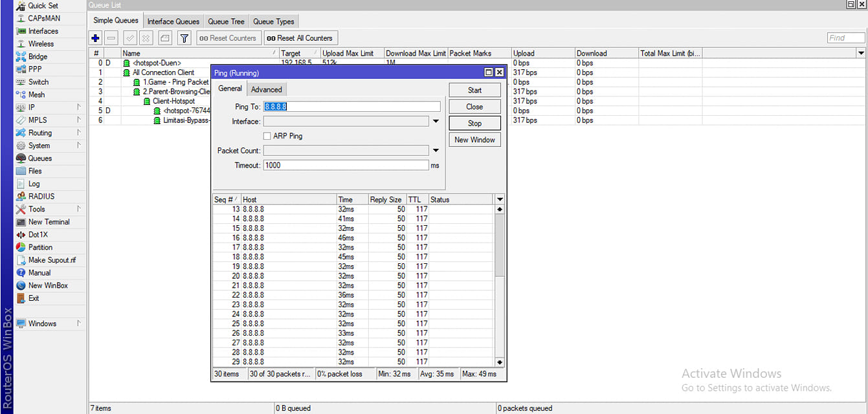Click Reset Counters button
The width and height of the screenshot is (868, 414).
(229, 38)
